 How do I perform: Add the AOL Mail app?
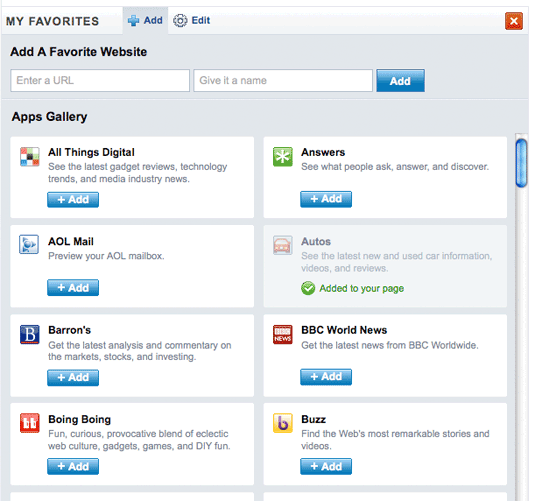73,288
